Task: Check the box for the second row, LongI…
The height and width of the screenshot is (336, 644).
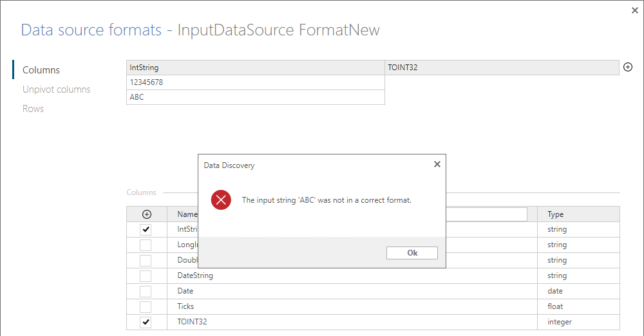Action: pyautogui.click(x=146, y=245)
